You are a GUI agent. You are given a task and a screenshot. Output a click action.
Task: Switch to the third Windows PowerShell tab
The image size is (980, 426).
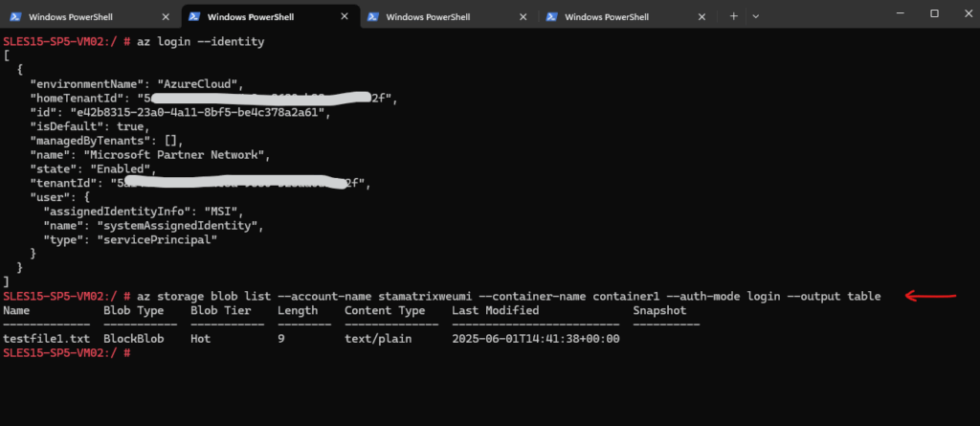coord(448,17)
